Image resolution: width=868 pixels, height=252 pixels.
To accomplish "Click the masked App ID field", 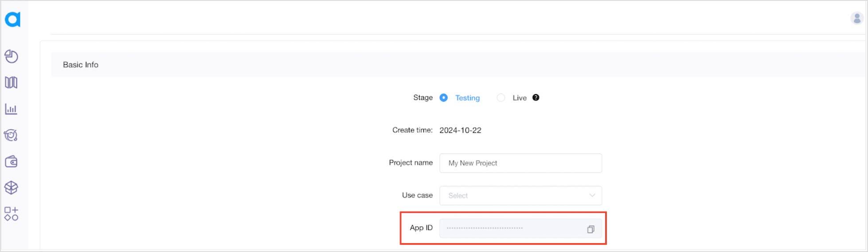I will click(520, 228).
